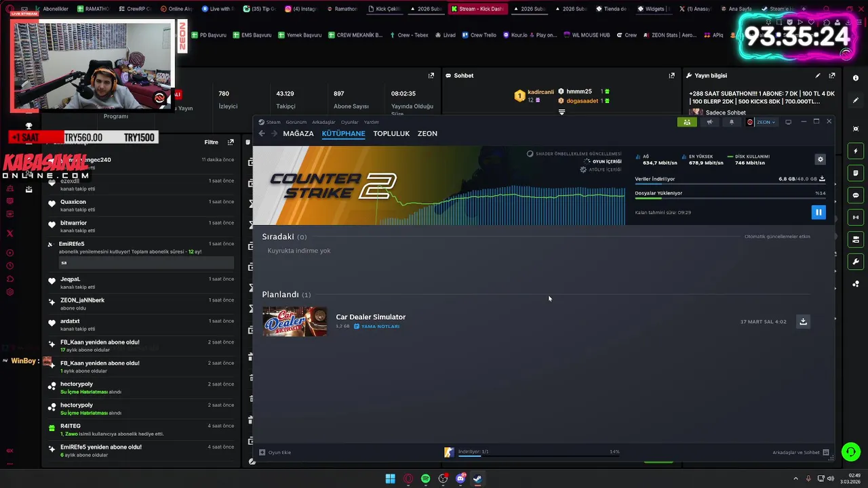The image size is (868, 488).
Task: Pop out the Yayın bilgisi panel
Action: coord(832,76)
